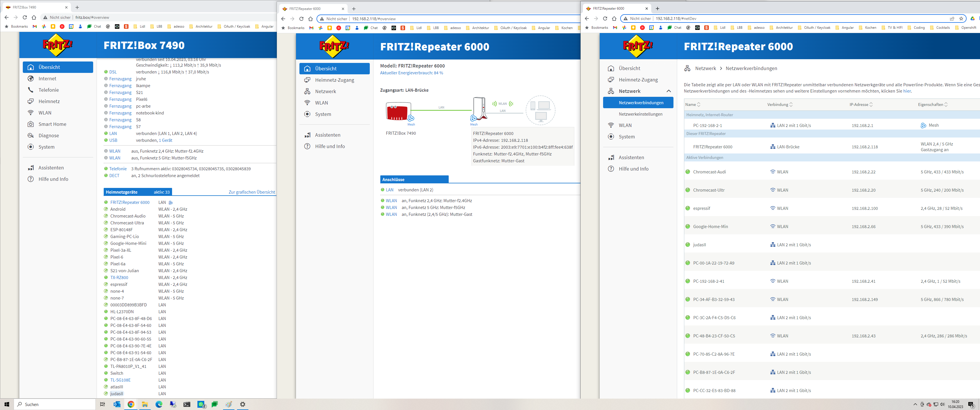This screenshot has width=980, height=410.
Task: Reload the FRITZ!Box 7490 browser page
Action: coord(25,17)
